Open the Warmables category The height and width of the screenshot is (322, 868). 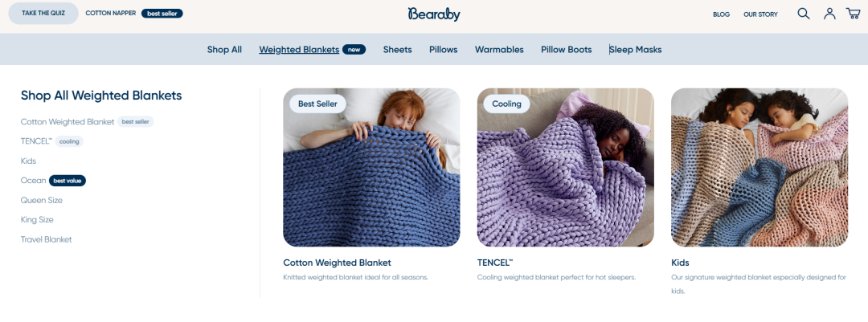(499, 49)
